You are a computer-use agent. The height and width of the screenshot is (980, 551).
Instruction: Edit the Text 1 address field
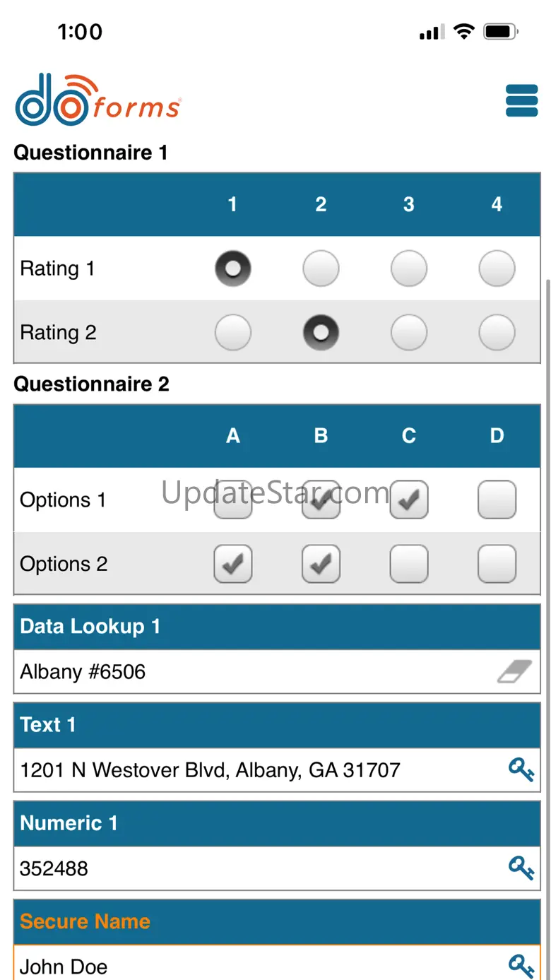coord(247,769)
